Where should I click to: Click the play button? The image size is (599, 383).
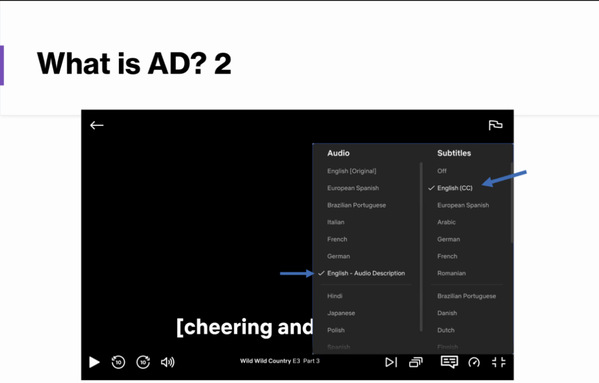coord(94,362)
